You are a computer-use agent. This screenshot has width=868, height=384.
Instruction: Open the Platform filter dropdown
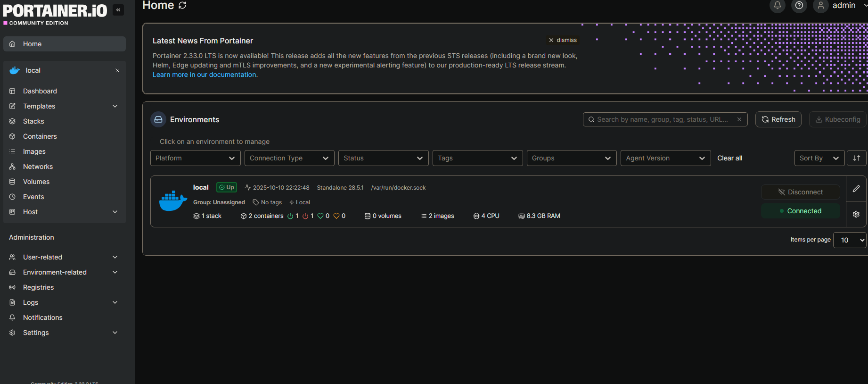coord(196,158)
